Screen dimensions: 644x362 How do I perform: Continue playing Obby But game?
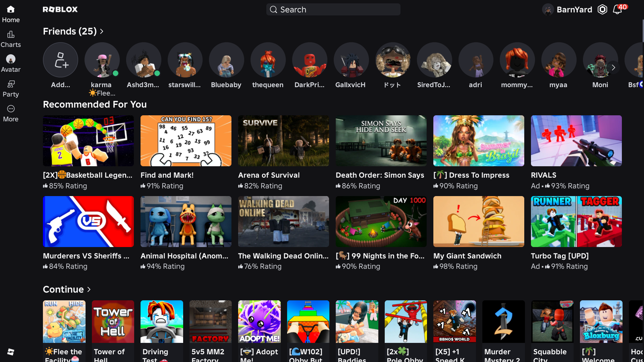pyautogui.click(x=308, y=321)
